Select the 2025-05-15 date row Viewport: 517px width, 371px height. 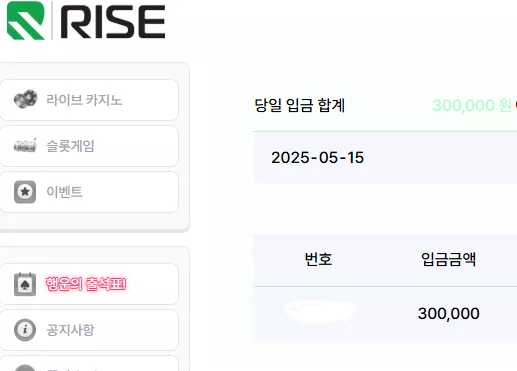coord(385,158)
